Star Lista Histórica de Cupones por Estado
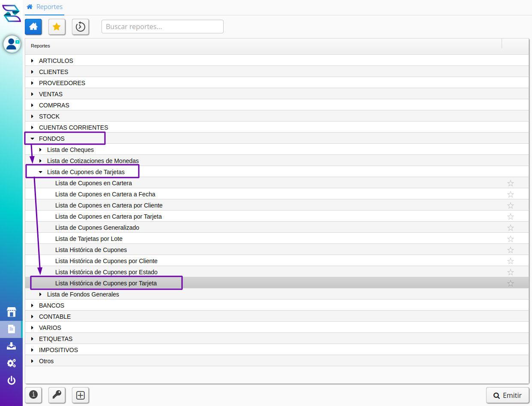The width and height of the screenshot is (532, 406). click(x=511, y=272)
